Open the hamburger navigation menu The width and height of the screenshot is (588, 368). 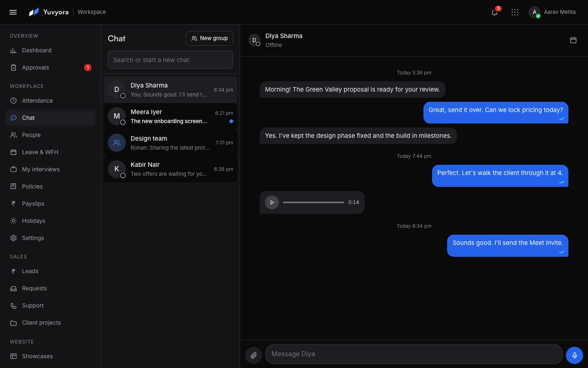pos(13,12)
